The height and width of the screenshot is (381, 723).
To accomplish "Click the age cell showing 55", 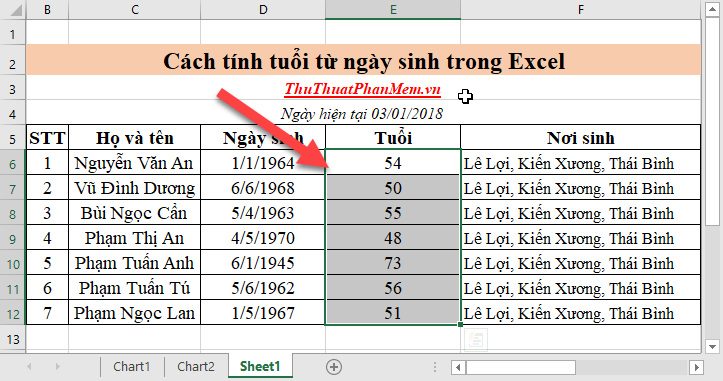I will (393, 212).
